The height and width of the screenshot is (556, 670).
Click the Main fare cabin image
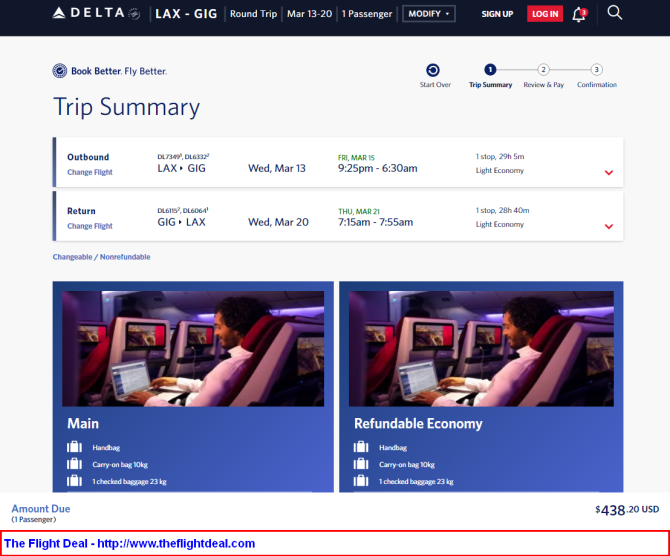[193, 349]
